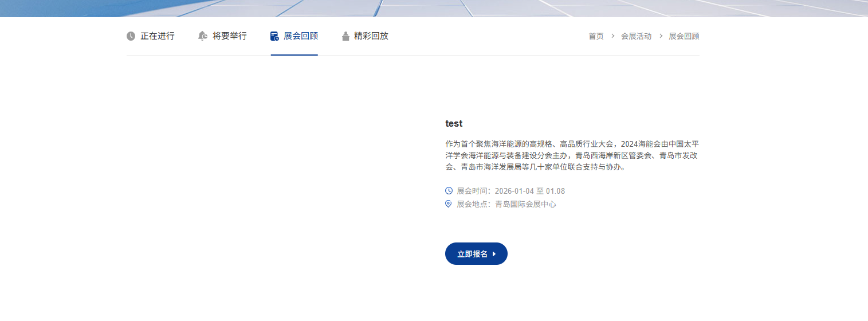
Task: Click the 立即报名 register button
Action: coord(476,254)
